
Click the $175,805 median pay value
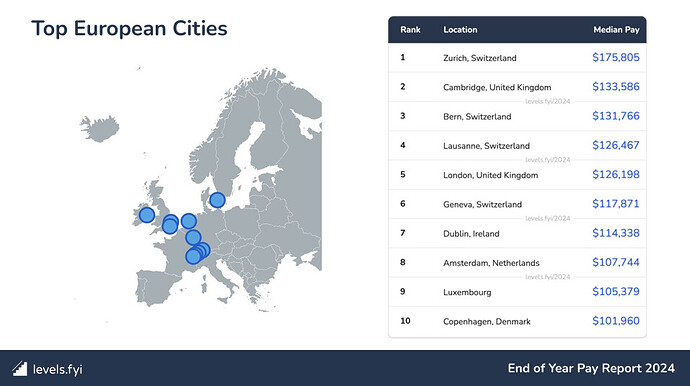(616, 57)
